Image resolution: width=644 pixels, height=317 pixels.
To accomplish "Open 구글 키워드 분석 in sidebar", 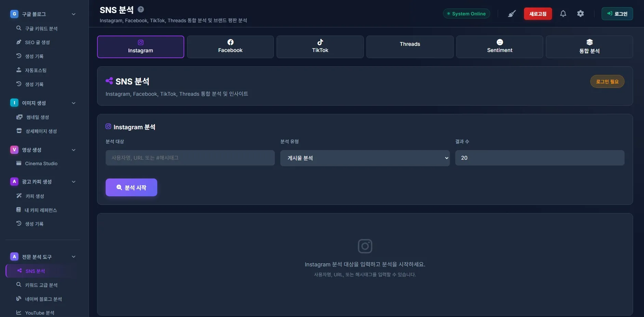I will [43, 28].
